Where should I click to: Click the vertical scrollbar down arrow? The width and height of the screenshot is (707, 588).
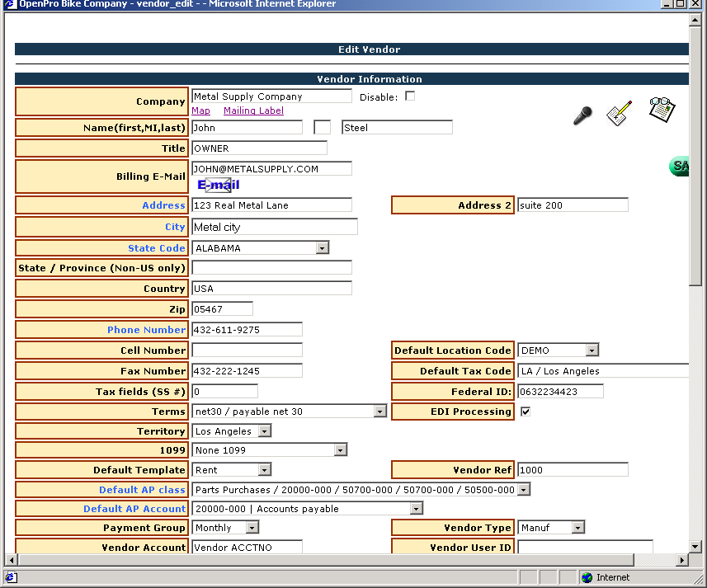tap(695, 546)
